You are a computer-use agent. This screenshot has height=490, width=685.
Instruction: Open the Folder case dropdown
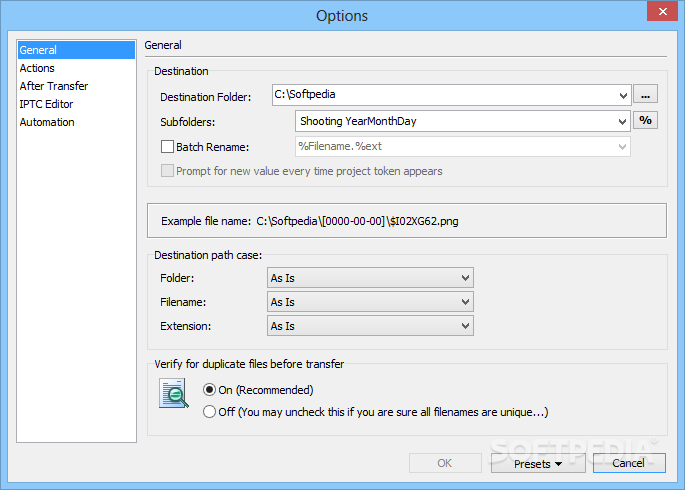click(370, 278)
